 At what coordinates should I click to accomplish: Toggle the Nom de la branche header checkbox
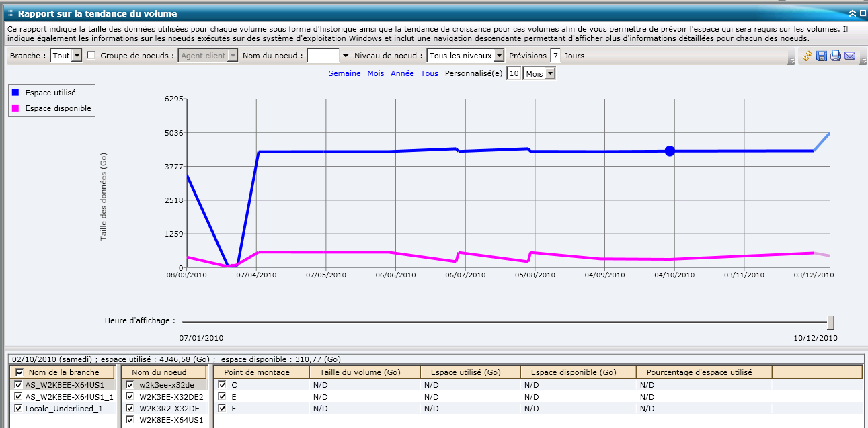[19, 372]
